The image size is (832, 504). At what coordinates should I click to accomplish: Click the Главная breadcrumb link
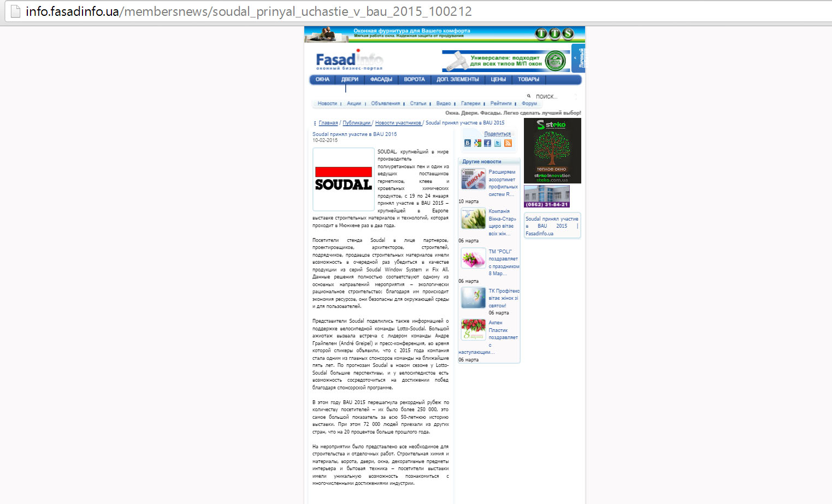[x=328, y=123]
